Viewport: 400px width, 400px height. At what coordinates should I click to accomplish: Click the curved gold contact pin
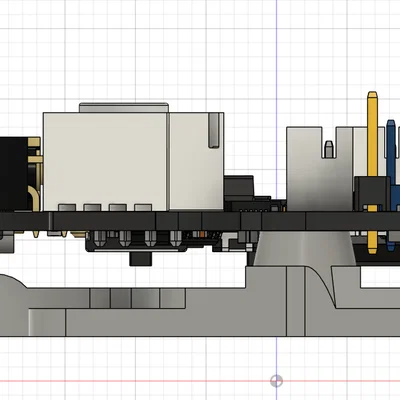point(35,198)
